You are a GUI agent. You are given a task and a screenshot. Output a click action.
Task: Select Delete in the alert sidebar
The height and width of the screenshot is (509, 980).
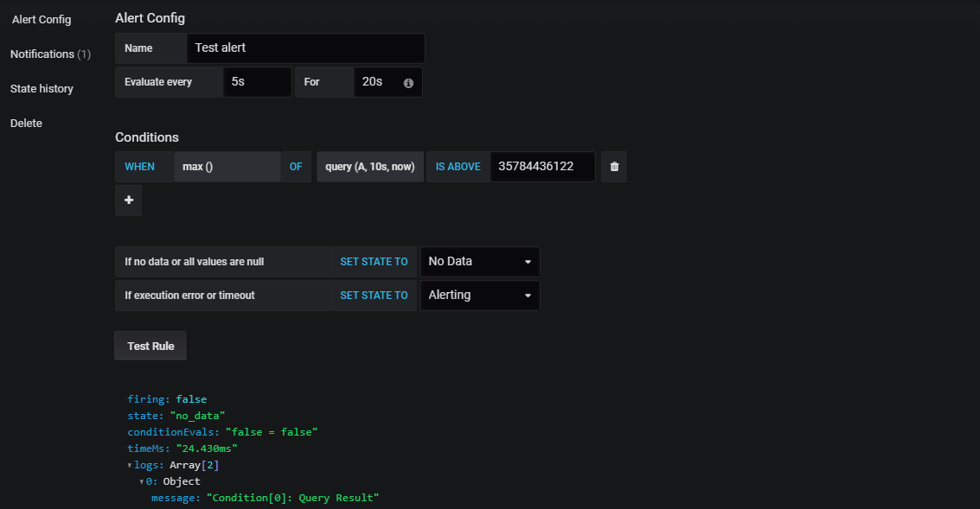click(26, 123)
